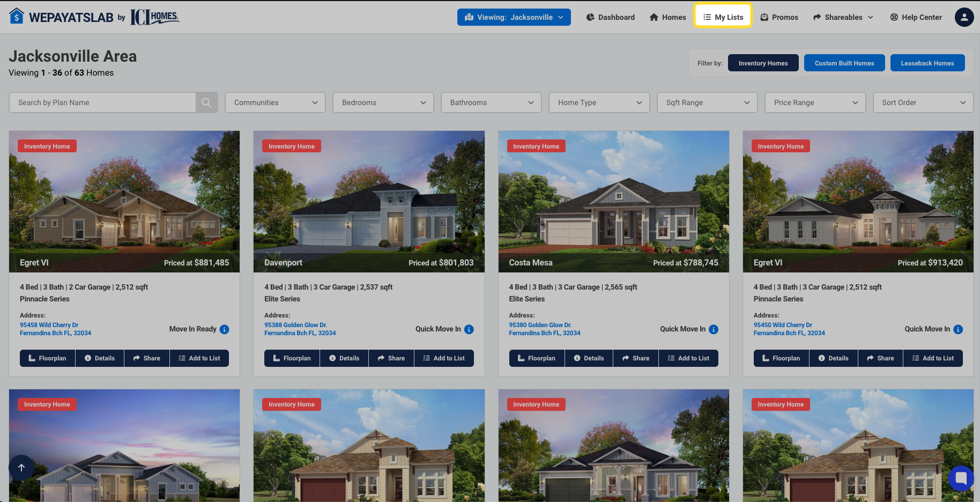Open the chat bubble widget

pyautogui.click(x=961, y=478)
